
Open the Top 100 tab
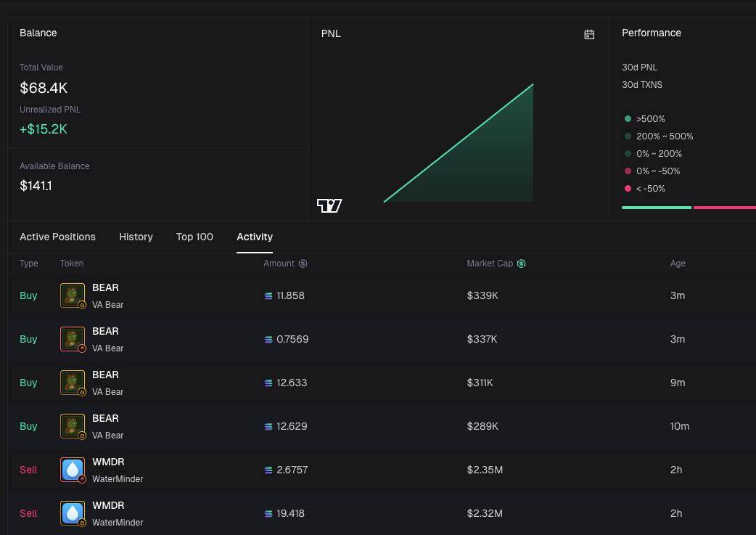click(x=194, y=237)
